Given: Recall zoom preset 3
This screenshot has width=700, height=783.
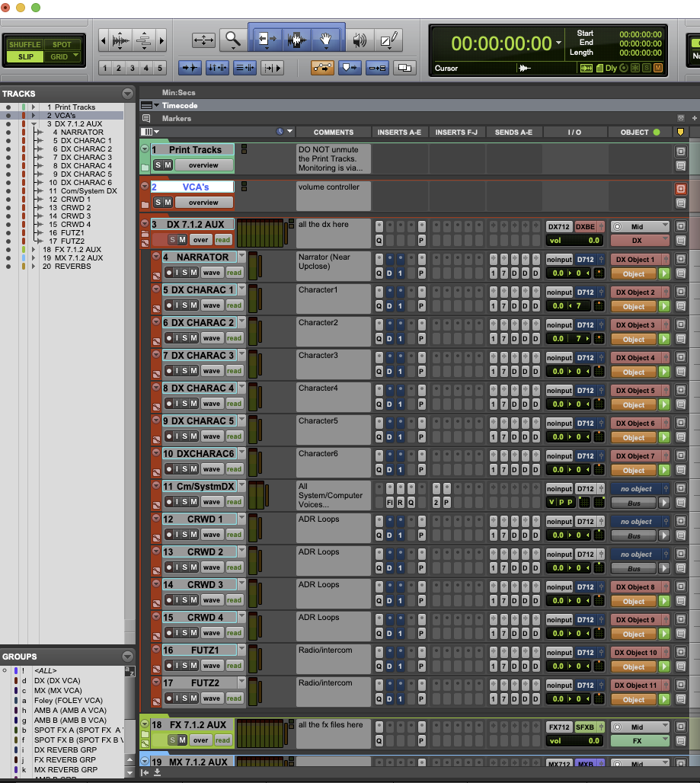Looking at the screenshot, I should pos(131,67).
